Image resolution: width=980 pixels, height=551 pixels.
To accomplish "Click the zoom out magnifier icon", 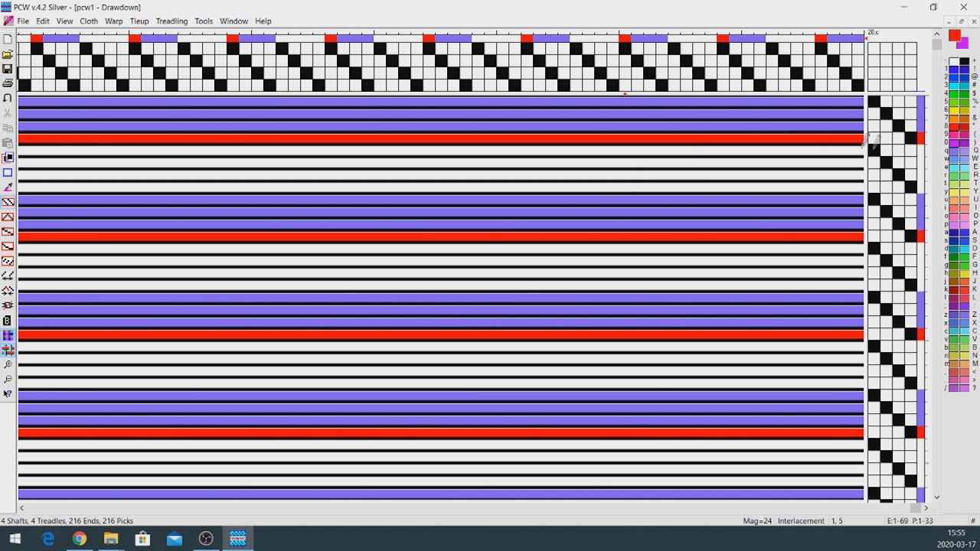I will pos(8,380).
